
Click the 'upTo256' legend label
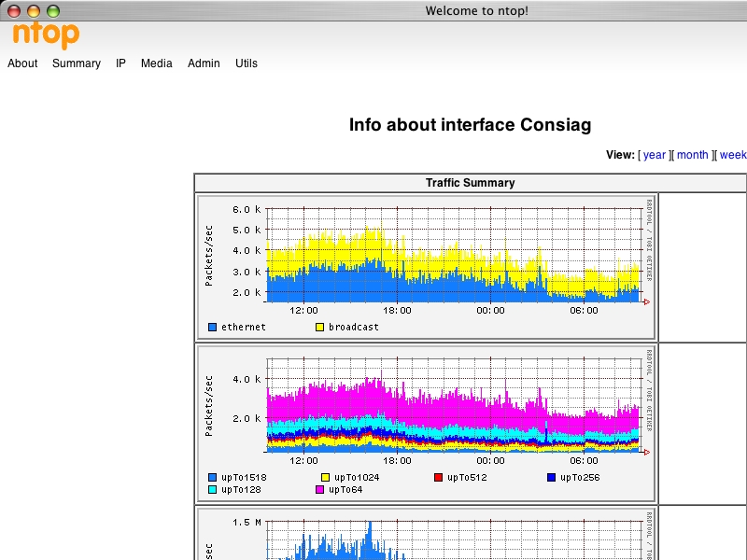(580, 478)
